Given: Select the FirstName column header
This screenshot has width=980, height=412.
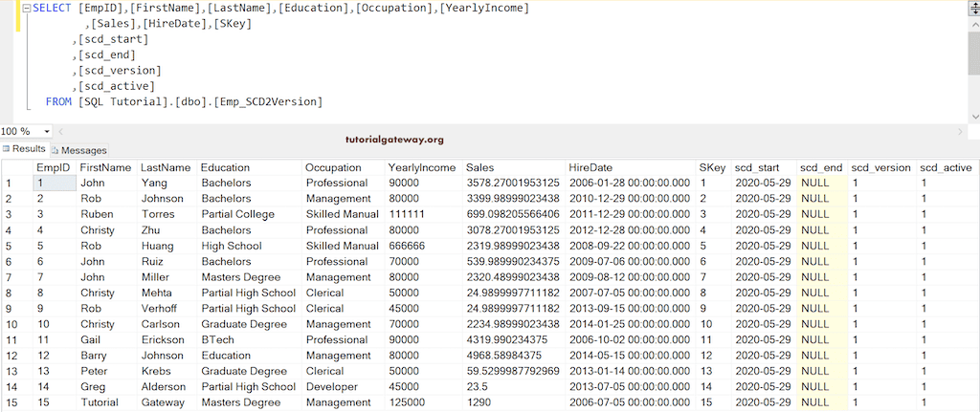Looking at the screenshot, I should [x=106, y=167].
